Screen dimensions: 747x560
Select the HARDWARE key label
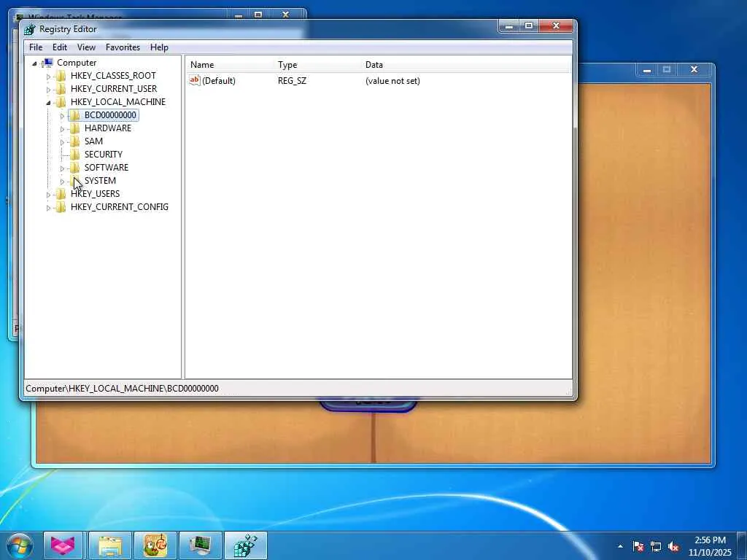(108, 128)
